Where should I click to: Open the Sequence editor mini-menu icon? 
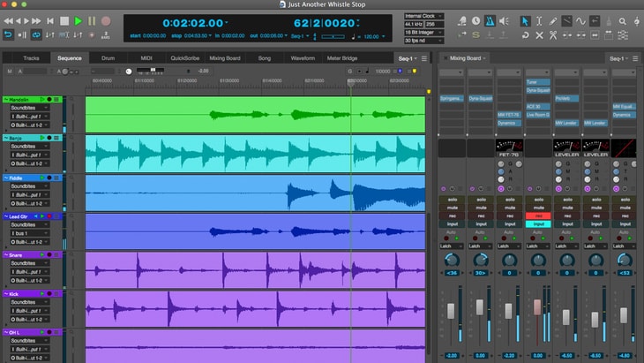click(x=424, y=58)
